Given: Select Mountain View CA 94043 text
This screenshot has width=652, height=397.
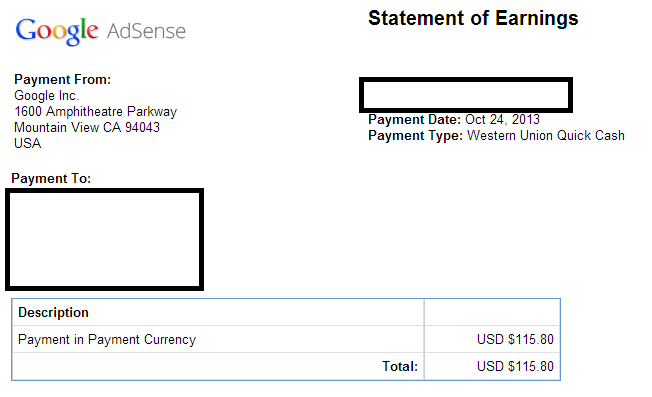Looking at the screenshot, I should (x=87, y=127).
